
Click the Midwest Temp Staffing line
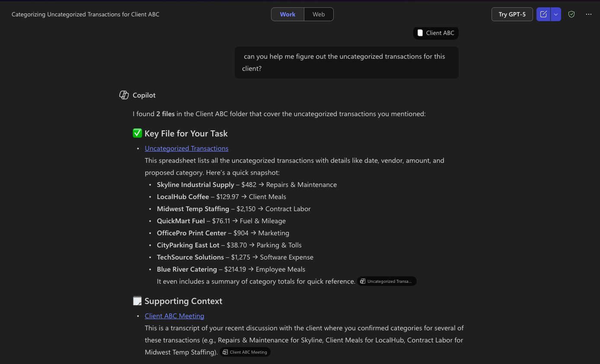pyautogui.click(x=234, y=209)
